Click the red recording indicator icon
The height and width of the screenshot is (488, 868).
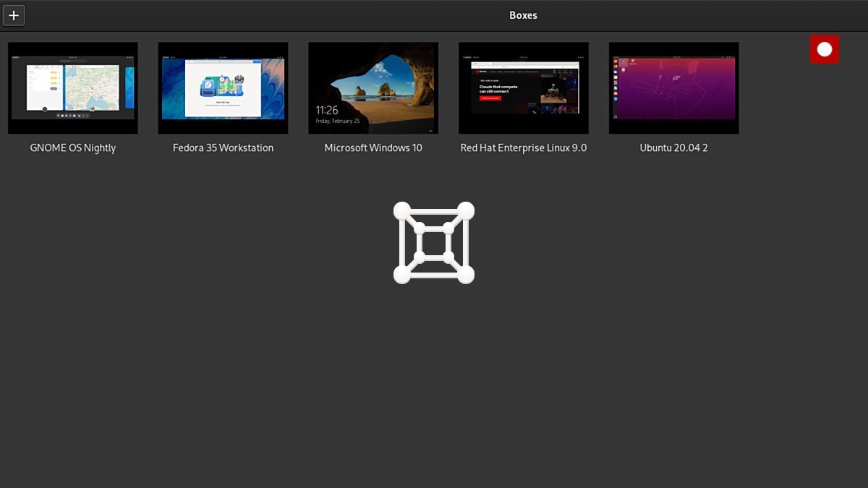click(825, 49)
